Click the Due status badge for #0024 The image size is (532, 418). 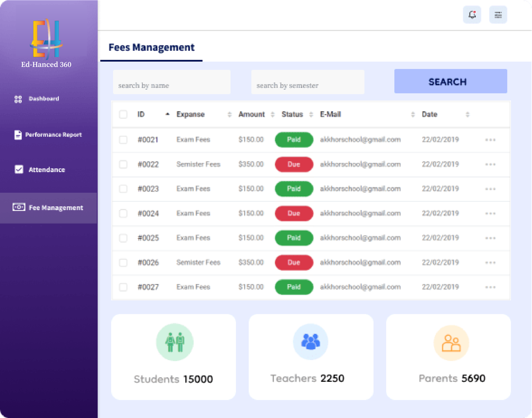pyautogui.click(x=294, y=213)
